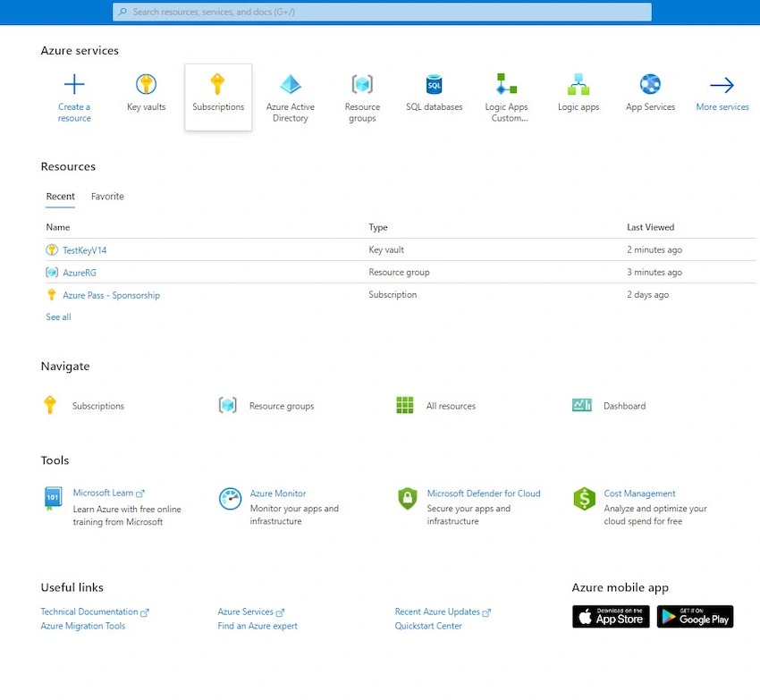760x700 pixels.
Task: Open Resource groups cube icon in Azure services
Action: 362,84
